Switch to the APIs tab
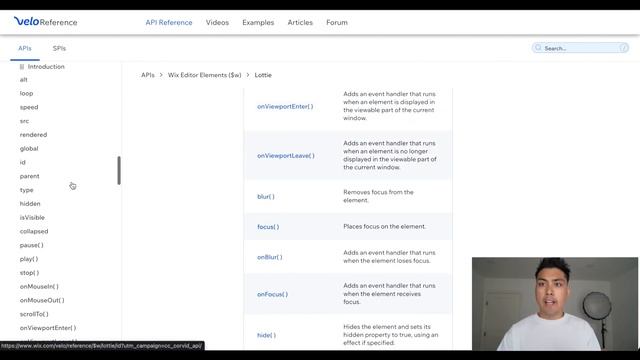The image size is (640, 360). pos(24,48)
